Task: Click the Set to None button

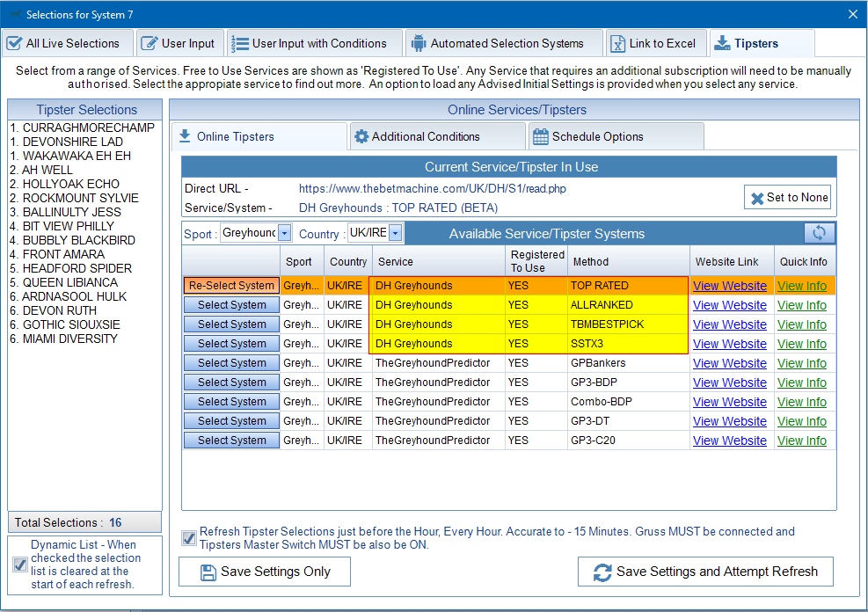Action: point(788,198)
